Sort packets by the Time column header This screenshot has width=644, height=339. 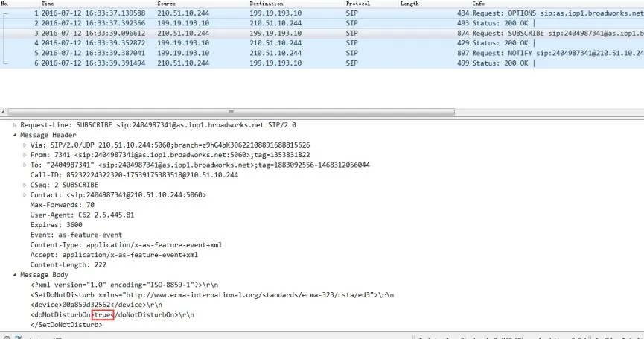[47, 4]
